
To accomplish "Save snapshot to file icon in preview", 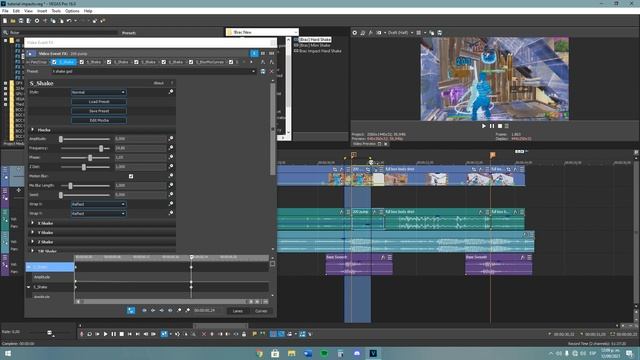I will click(440, 33).
